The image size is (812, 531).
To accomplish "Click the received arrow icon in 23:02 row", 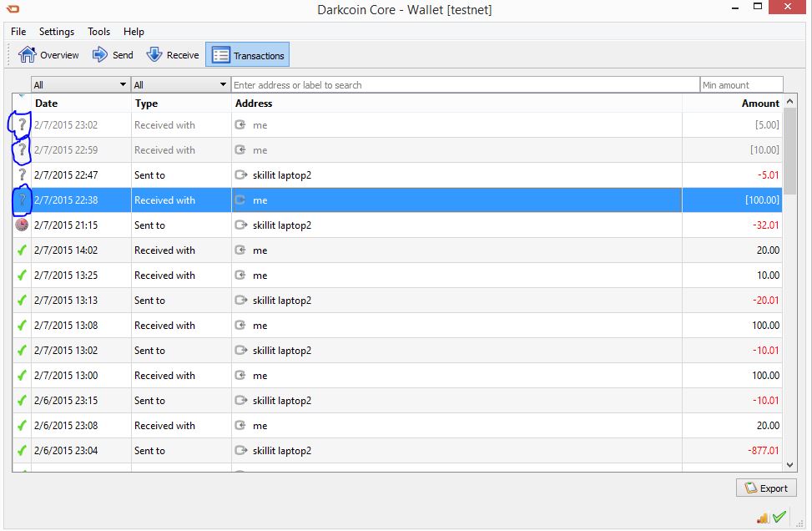I will 240,124.
